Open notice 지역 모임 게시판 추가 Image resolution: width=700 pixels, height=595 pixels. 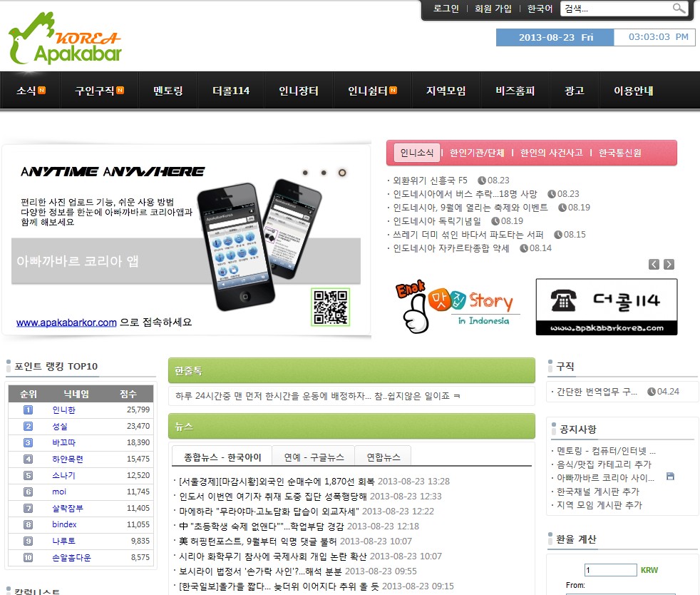tap(599, 505)
